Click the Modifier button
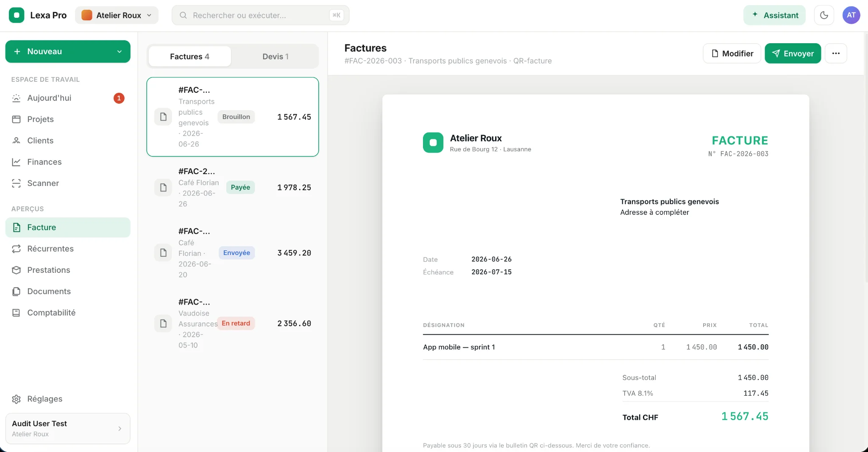The height and width of the screenshot is (452, 868). coord(732,53)
